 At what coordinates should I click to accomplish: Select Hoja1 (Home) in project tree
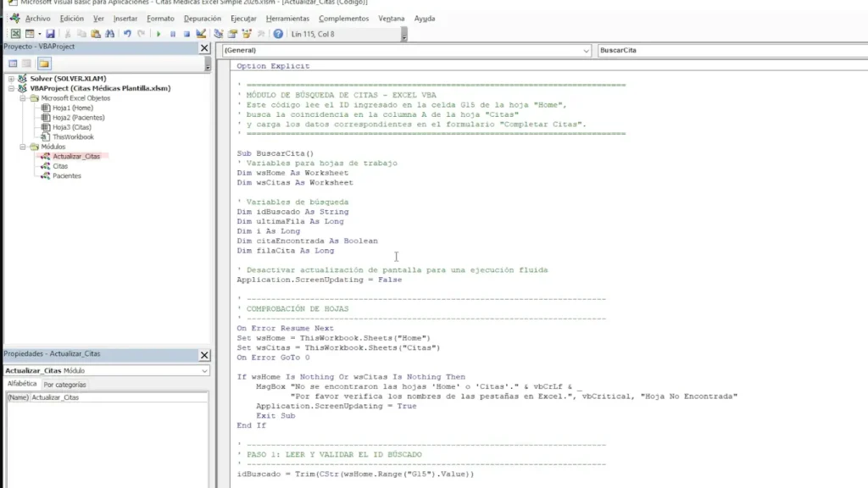(x=73, y=108)
